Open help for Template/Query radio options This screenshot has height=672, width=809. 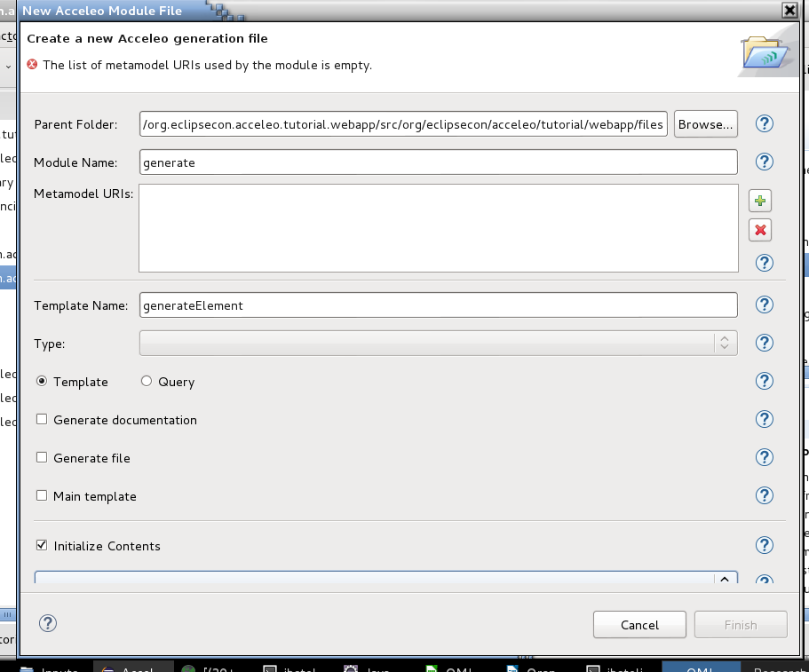(764, 381)
